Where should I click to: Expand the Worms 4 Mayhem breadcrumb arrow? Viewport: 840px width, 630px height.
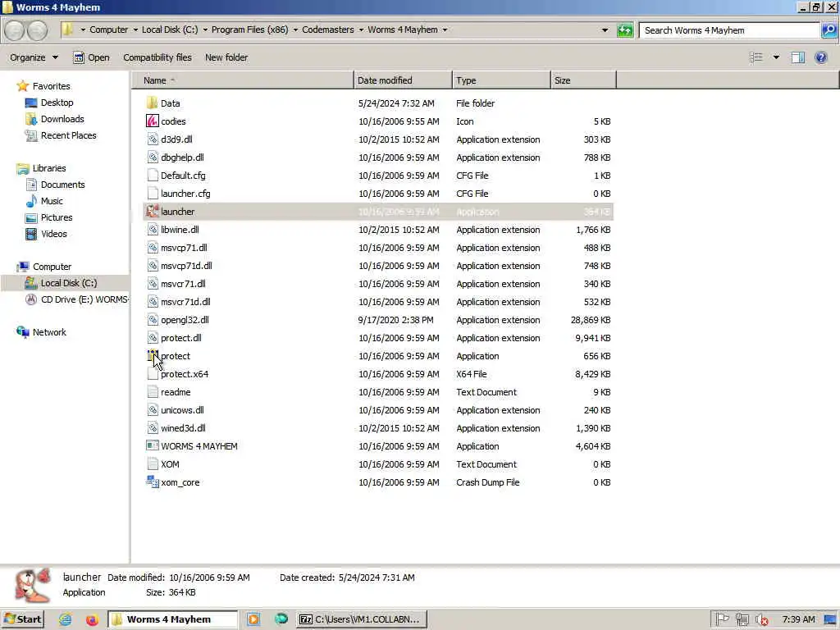point(445,30)
